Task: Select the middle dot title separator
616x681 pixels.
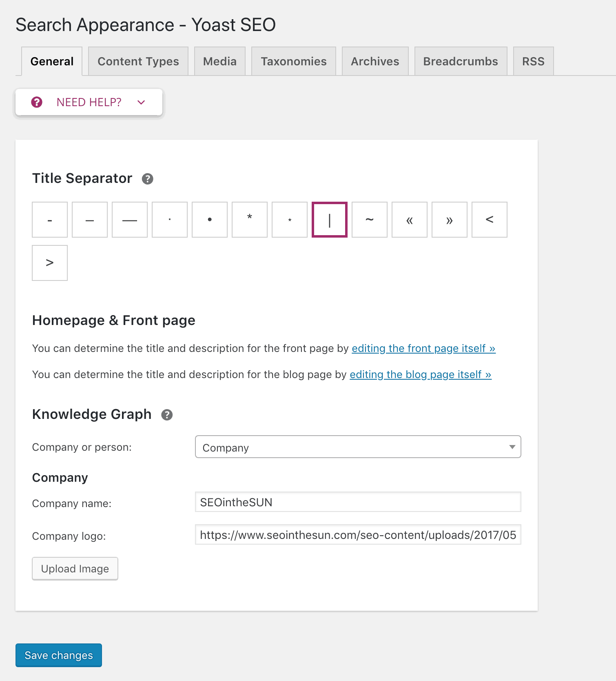Action: click(x=170, y=220)
